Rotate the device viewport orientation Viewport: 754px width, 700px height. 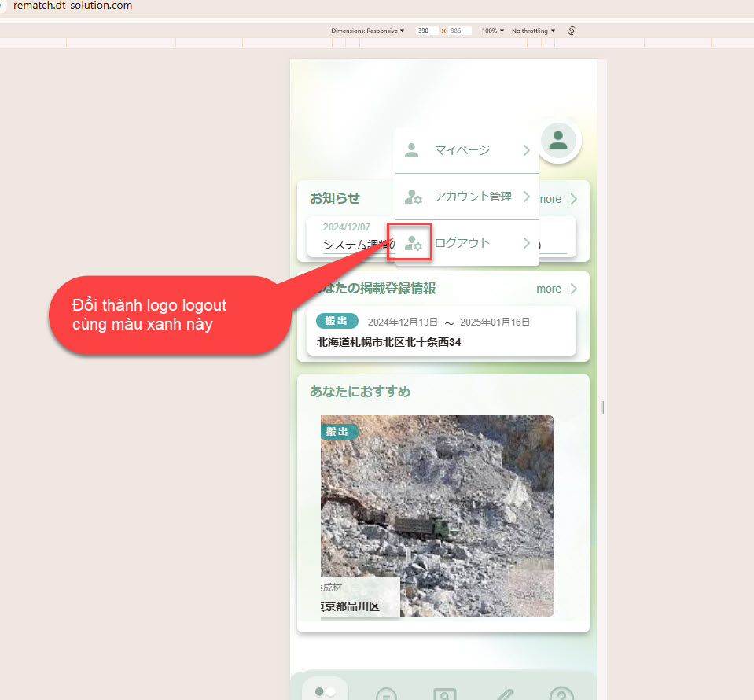572,31
